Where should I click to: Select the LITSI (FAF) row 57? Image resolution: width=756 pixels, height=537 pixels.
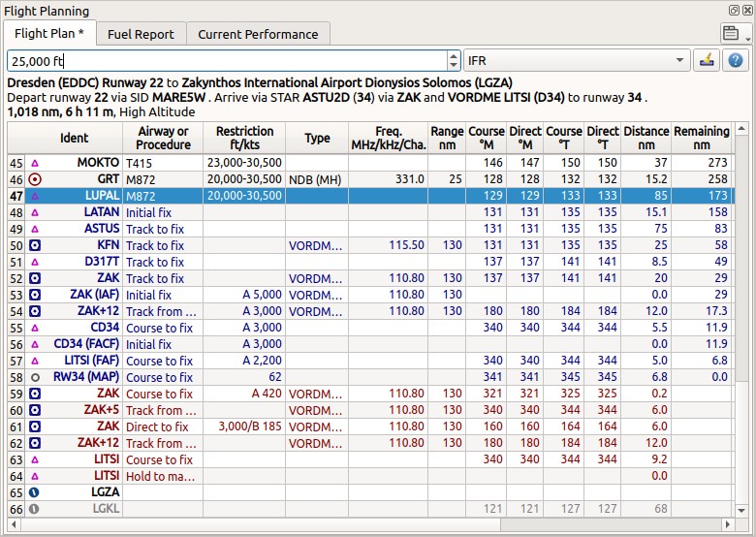(370, 361)
